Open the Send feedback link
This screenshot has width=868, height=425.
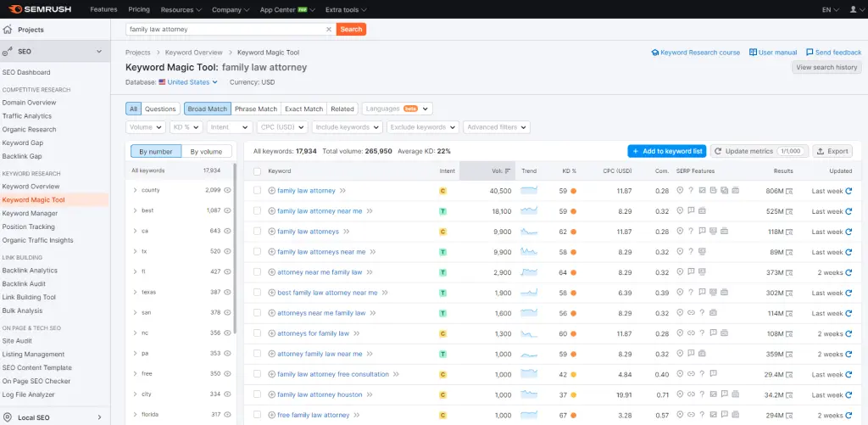tap(834, 53)
